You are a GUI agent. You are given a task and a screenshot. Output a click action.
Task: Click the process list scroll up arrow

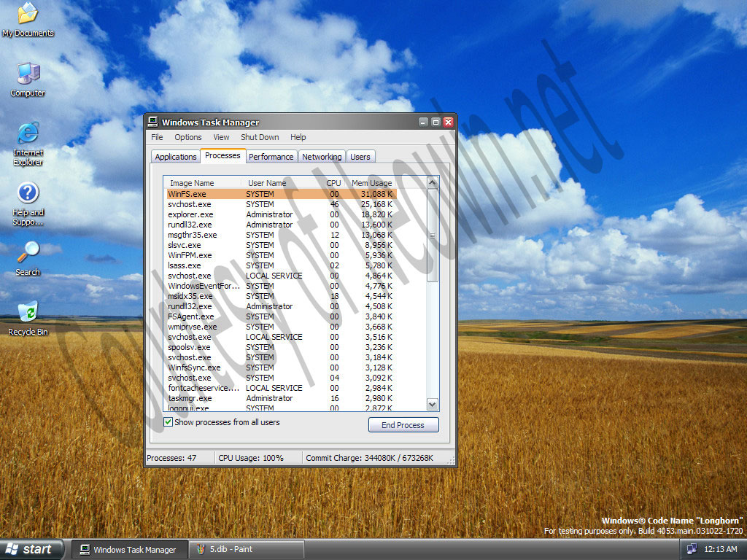432,183
